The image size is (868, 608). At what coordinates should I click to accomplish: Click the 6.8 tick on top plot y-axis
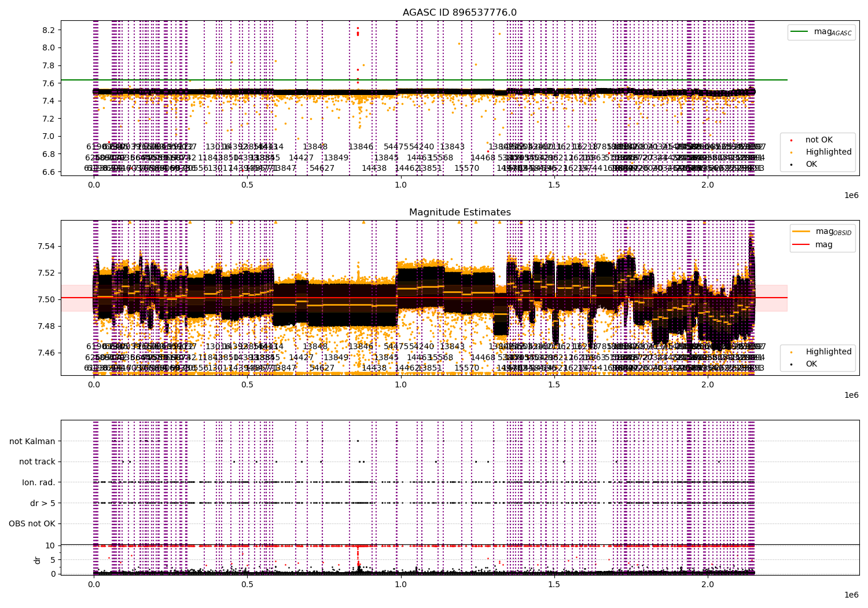click(50, 154)
